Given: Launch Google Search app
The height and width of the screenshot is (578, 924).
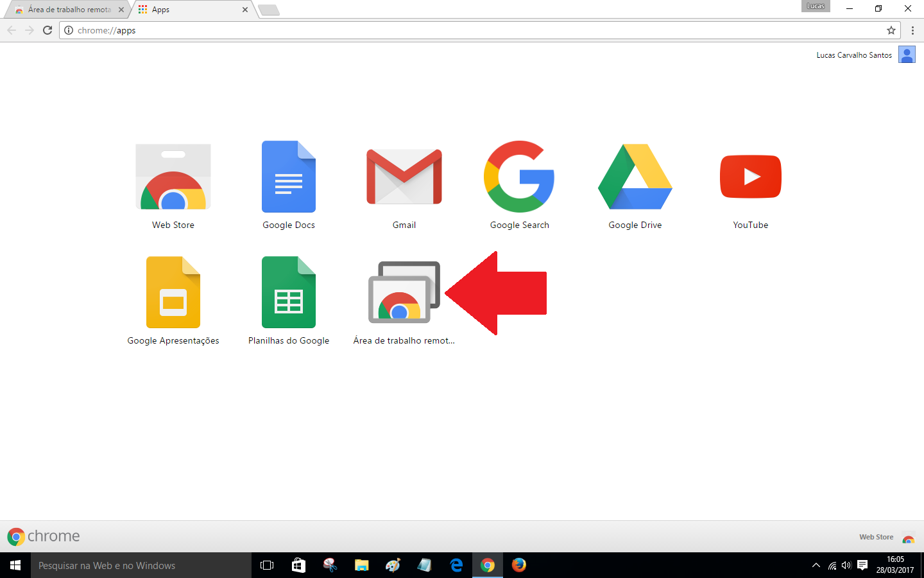Looking at the screenshot, I should pos(519,177).
